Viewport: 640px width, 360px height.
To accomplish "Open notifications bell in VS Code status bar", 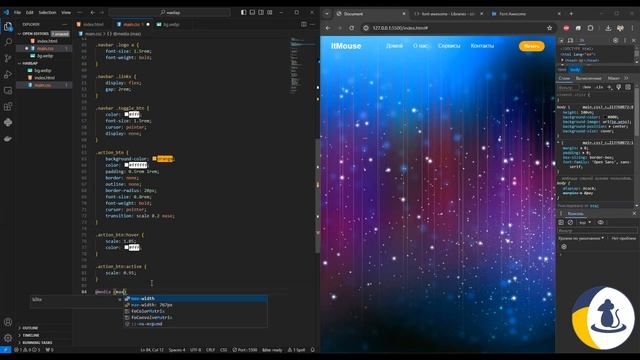I will click(313, 350).
